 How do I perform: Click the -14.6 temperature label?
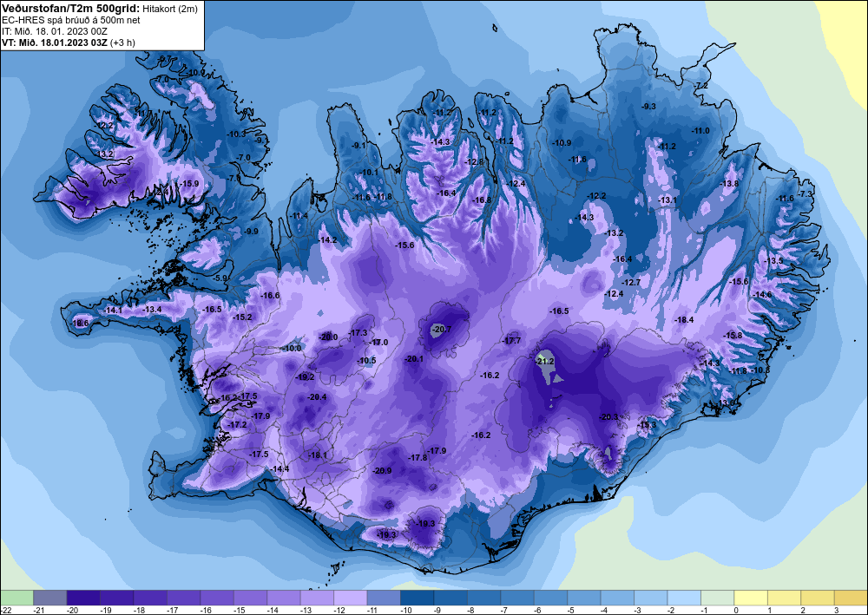click(x=762, y=295)
